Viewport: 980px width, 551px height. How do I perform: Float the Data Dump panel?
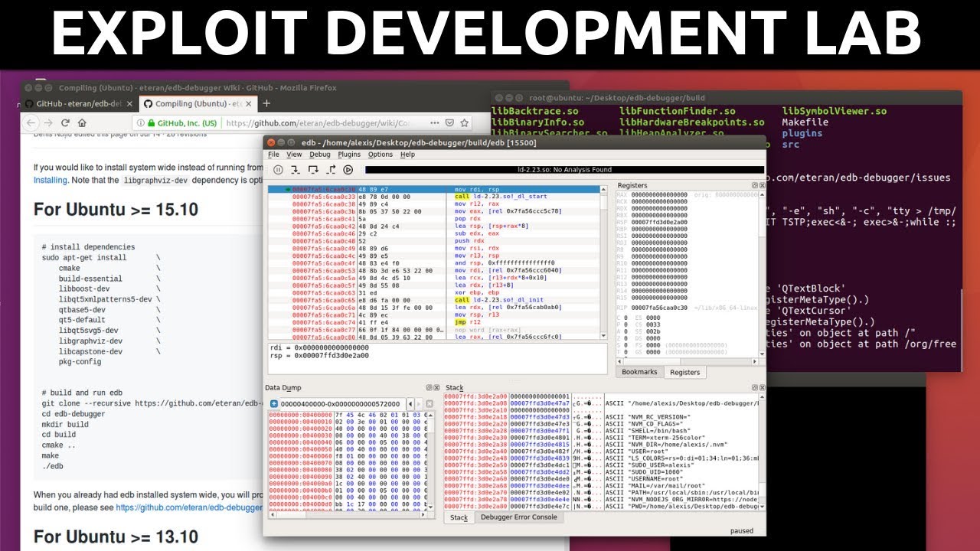click(x=429, y=388)
